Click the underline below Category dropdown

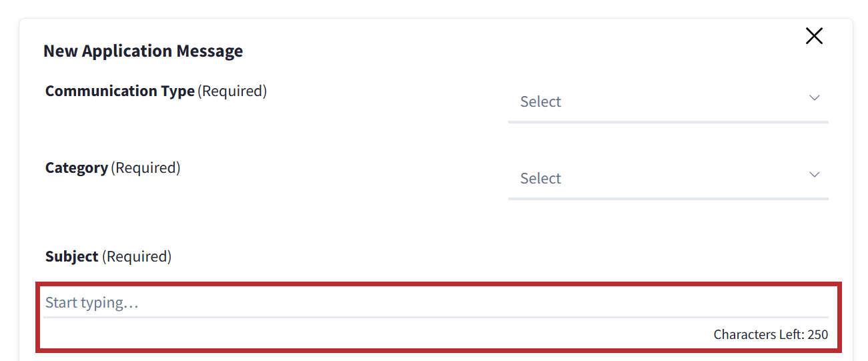667,199
